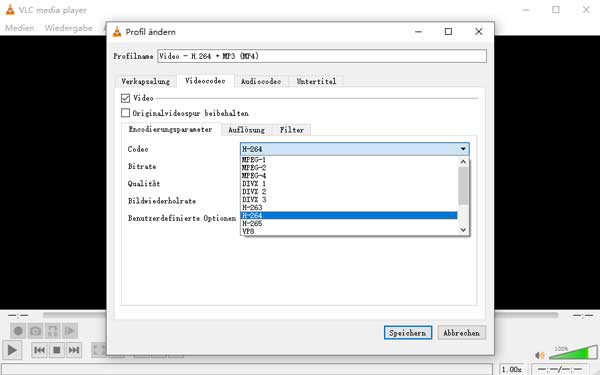This screenshot has width=600, height=375.
Task: Click the remaining time display
Action: (x=583, y=315)
